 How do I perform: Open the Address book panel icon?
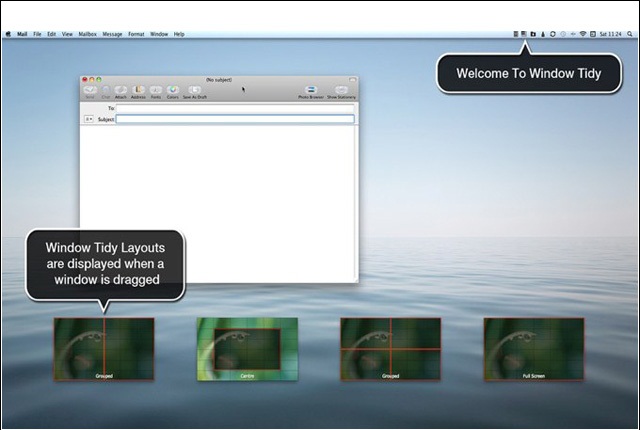(x=138, y=90)
